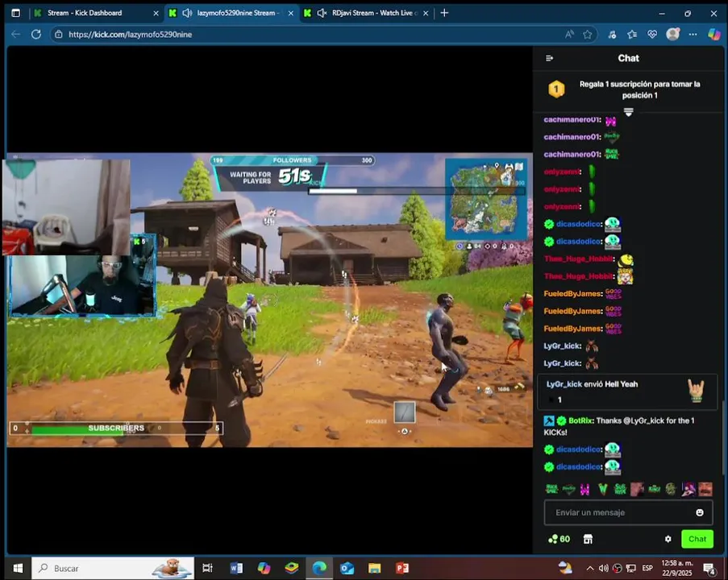The image size is (728, 580).
Task: Click the address bar URL kick.com/lazymofo5290nine
Action: (130, 35)
